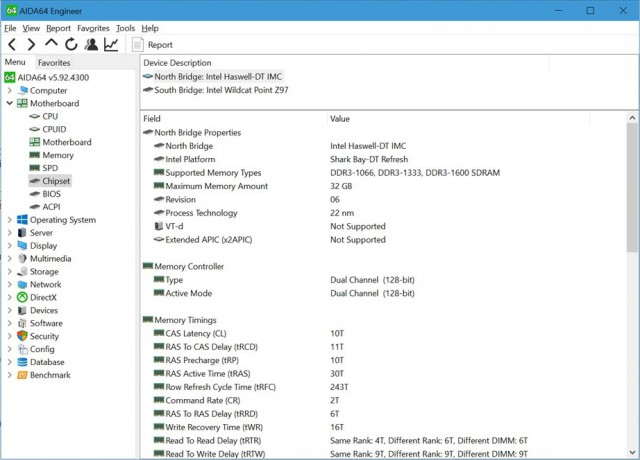Open the user profile toolbar icon

[91, 44]
